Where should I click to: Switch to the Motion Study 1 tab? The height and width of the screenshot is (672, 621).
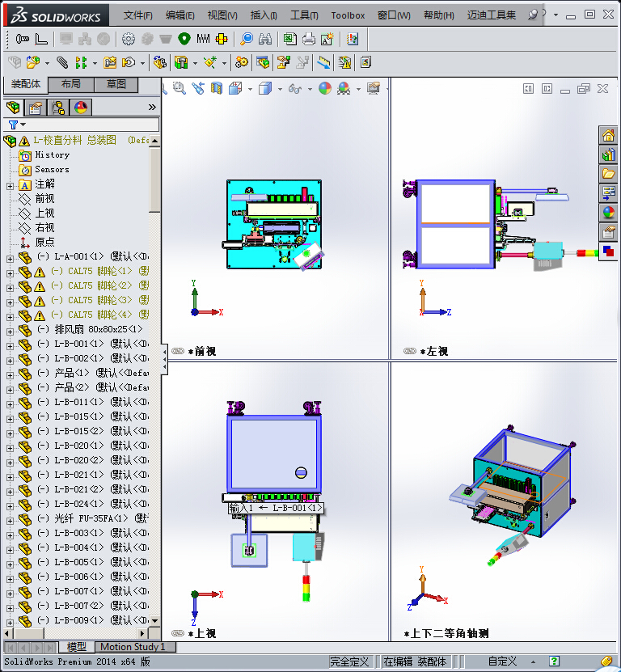[133, 647]
